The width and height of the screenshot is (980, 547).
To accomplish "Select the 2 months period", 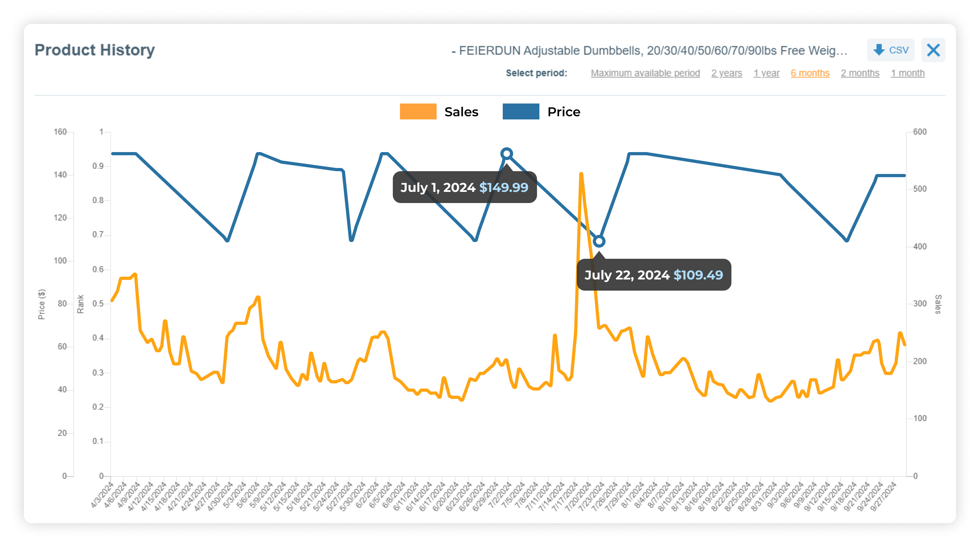I will (860, 73).
